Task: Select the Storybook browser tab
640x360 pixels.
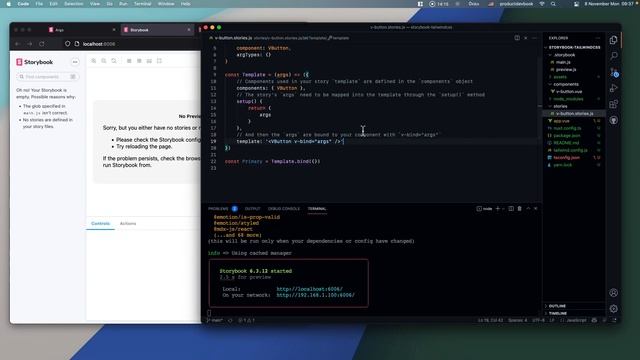Action: click(157, 30)
